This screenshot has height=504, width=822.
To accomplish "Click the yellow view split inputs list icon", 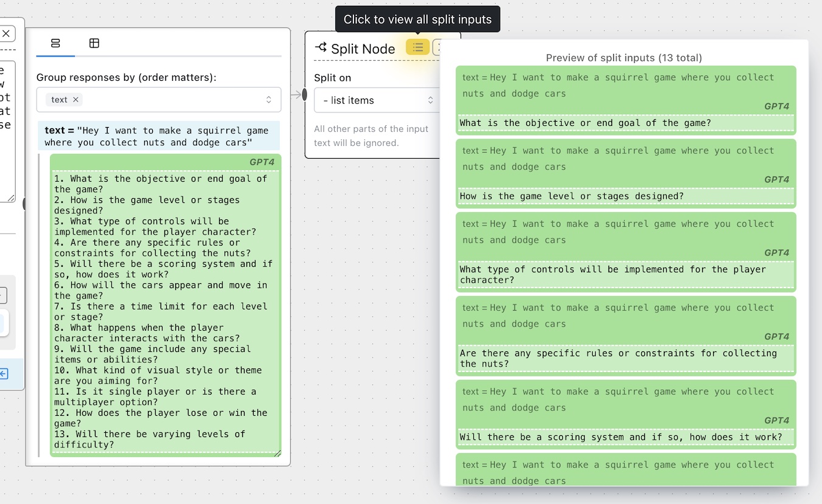I will click(x=417, y=47).
